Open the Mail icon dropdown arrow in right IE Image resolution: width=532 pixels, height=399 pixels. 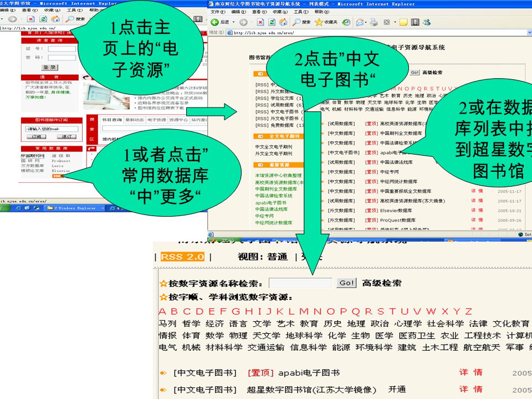pos(366,23)
